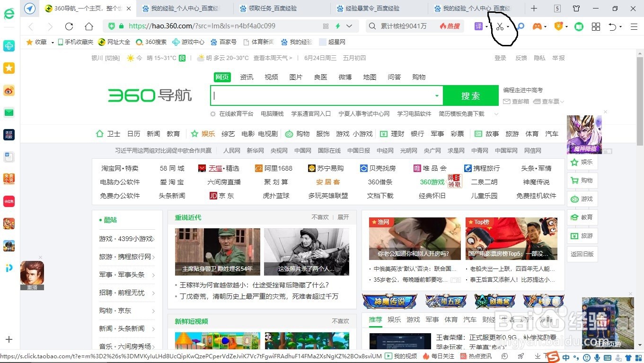Expand the address bar history dropdown arrow
This screenshot has width=644, height=363.
[349, 26]
